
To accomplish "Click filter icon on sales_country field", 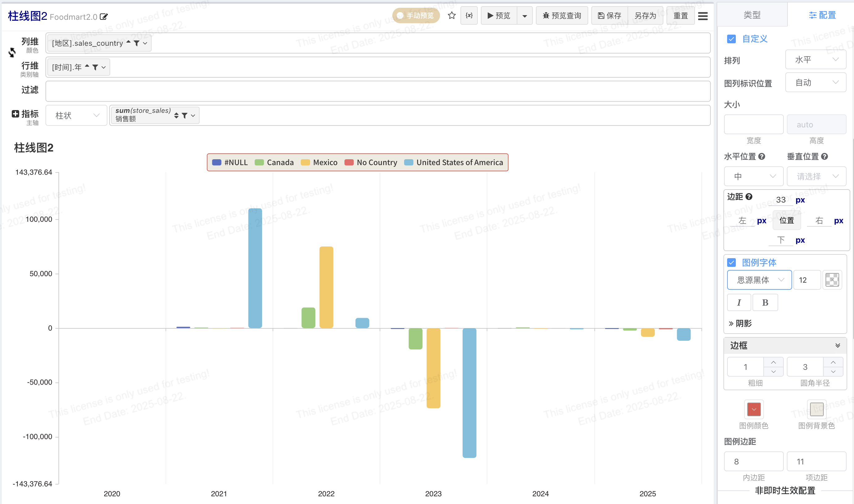I will 137,43.
